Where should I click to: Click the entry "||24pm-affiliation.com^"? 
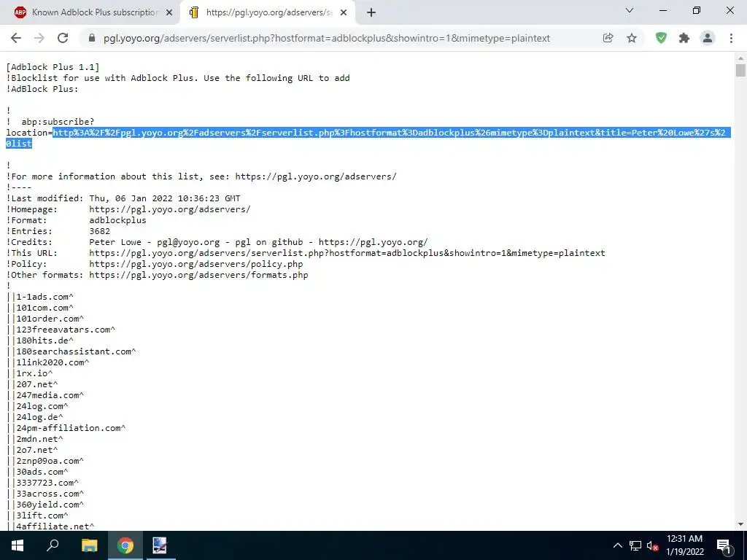(x=66, y=429)
